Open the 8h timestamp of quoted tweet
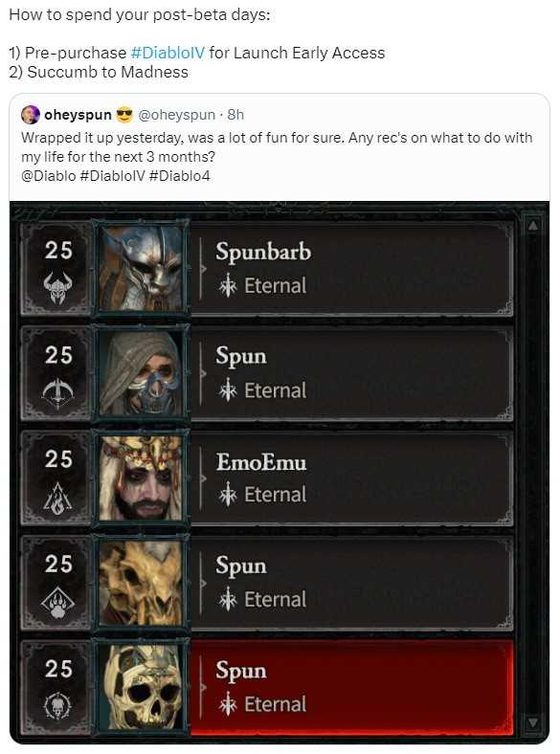 (x=235, y=115)
